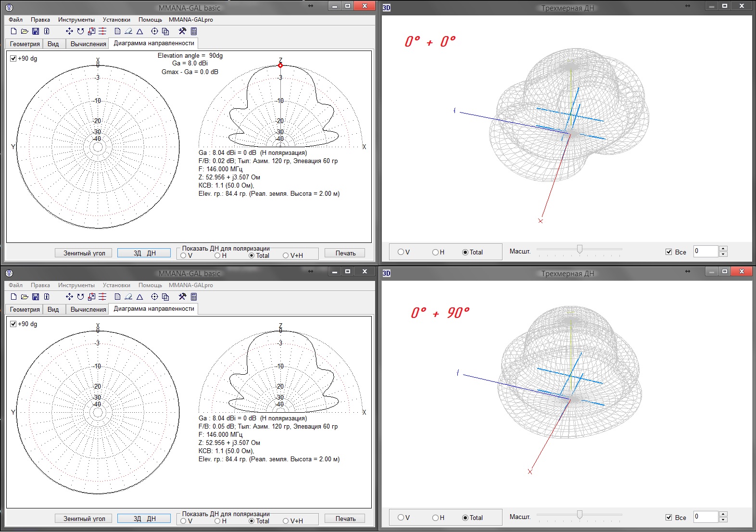Viewport: 756px width, 532px height.
Task: Select H radio in bottom 3D window
Action: pos(435,518)
